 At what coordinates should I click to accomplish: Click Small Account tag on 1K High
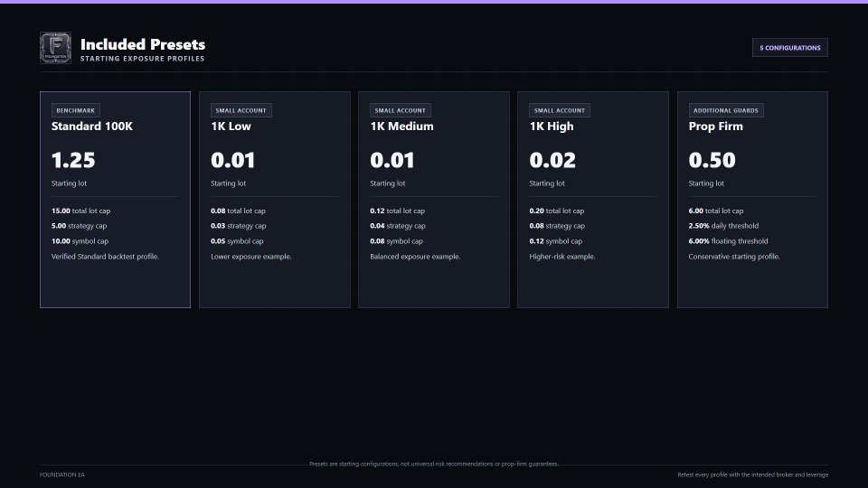pos(560,110)
